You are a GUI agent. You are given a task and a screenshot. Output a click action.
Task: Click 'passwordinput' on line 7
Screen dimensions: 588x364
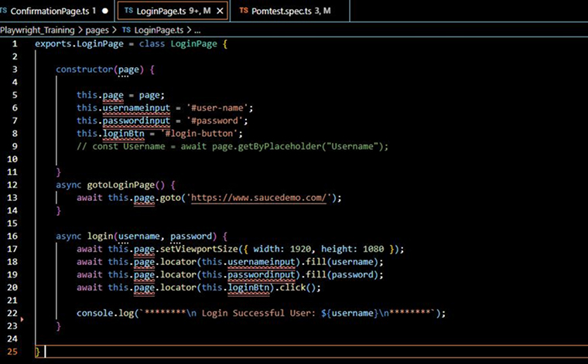[x=136, y=121]
